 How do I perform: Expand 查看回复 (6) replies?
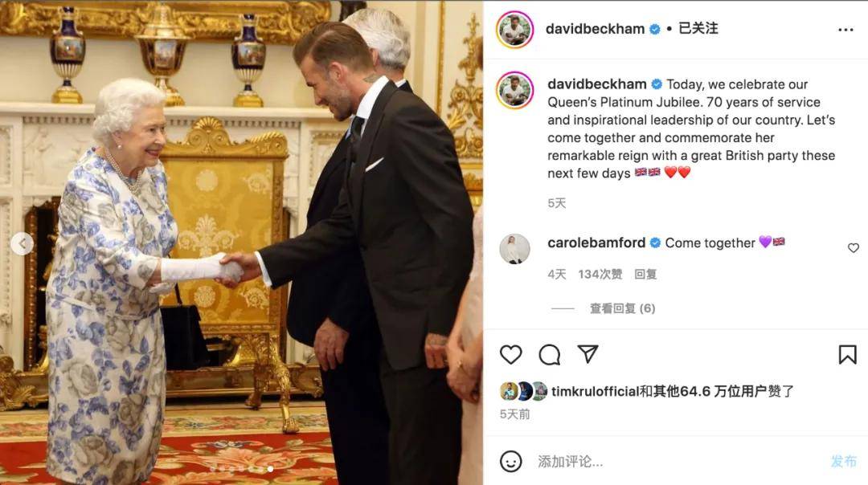point(622,308)
